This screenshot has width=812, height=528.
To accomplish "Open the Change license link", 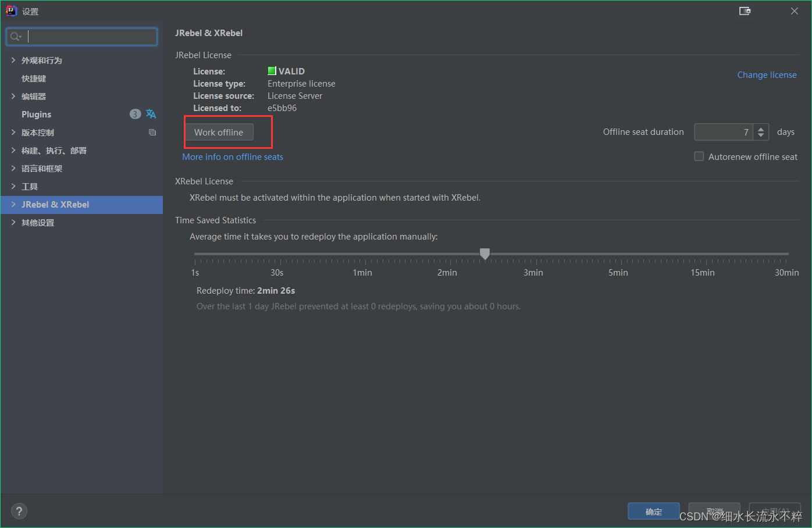I will [767, 75].
